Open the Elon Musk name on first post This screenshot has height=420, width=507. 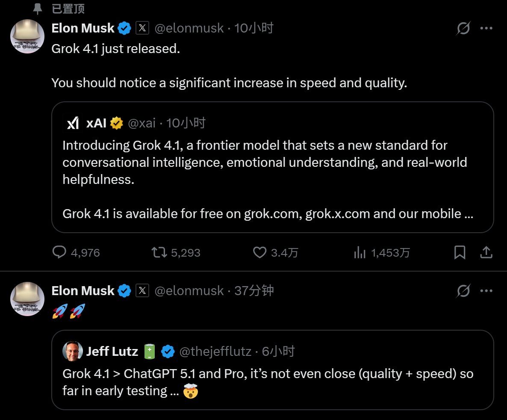pyautogui.click(x=83, y=28)
